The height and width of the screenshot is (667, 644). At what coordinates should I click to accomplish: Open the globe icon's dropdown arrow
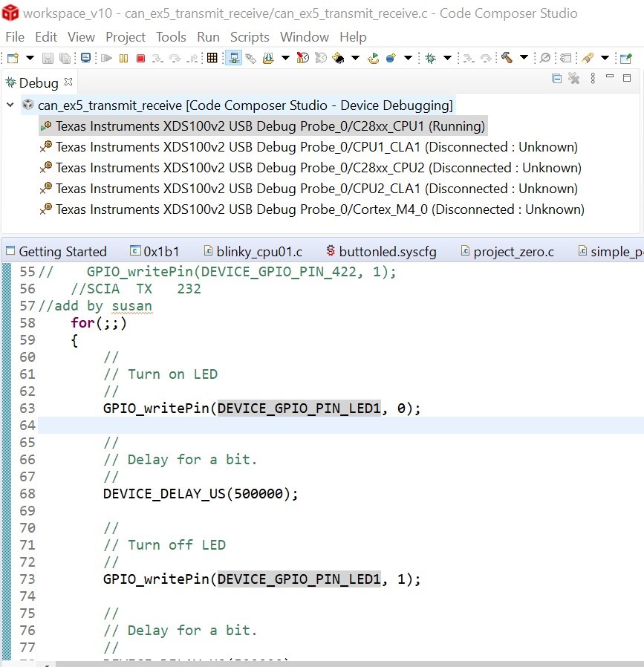point(408,58)
